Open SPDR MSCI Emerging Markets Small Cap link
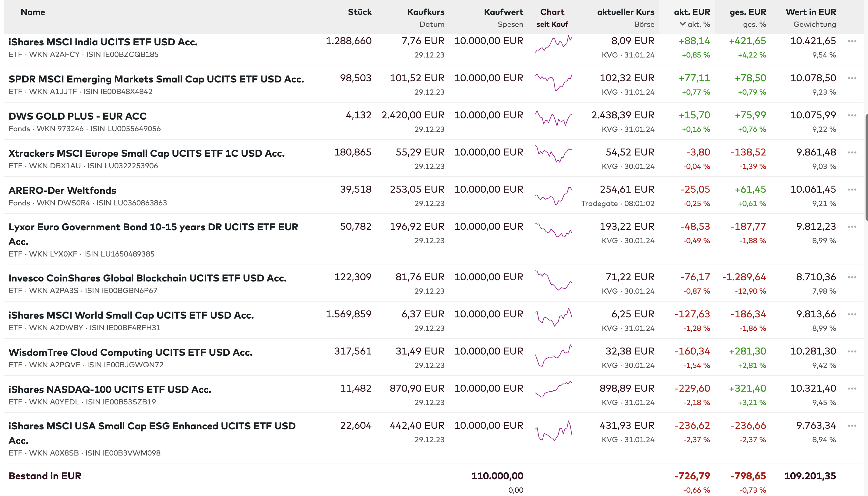This screenshot has width=868, height=496. click(x=156, y=79)
